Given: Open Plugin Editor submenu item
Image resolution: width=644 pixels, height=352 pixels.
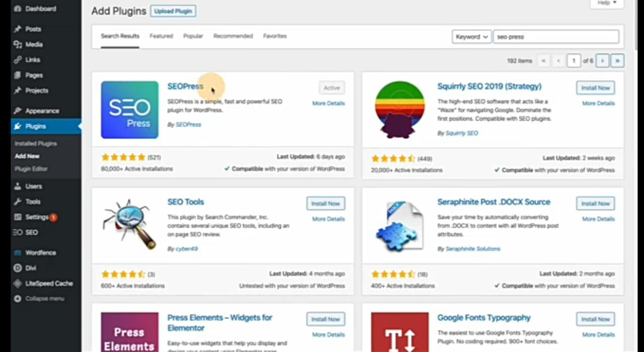Looking at the screenshot, I should tap(31, 169).
